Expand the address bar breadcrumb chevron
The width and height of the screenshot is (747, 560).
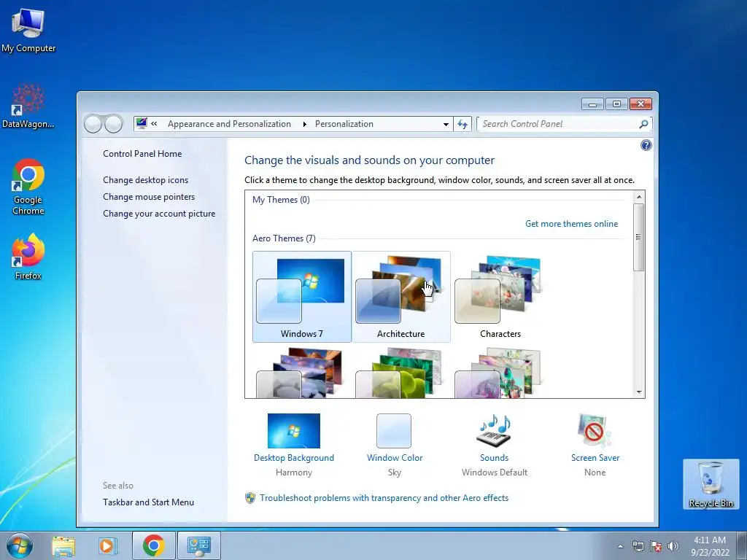tap(154, 124)
